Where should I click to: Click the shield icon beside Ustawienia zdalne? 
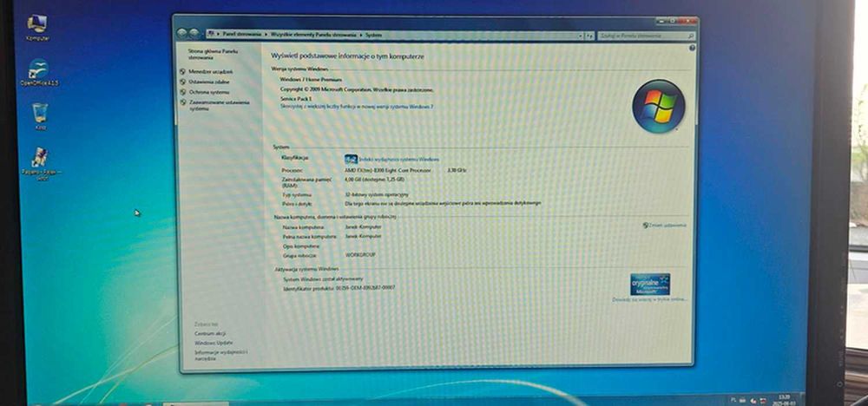click(x=182, y=82)
